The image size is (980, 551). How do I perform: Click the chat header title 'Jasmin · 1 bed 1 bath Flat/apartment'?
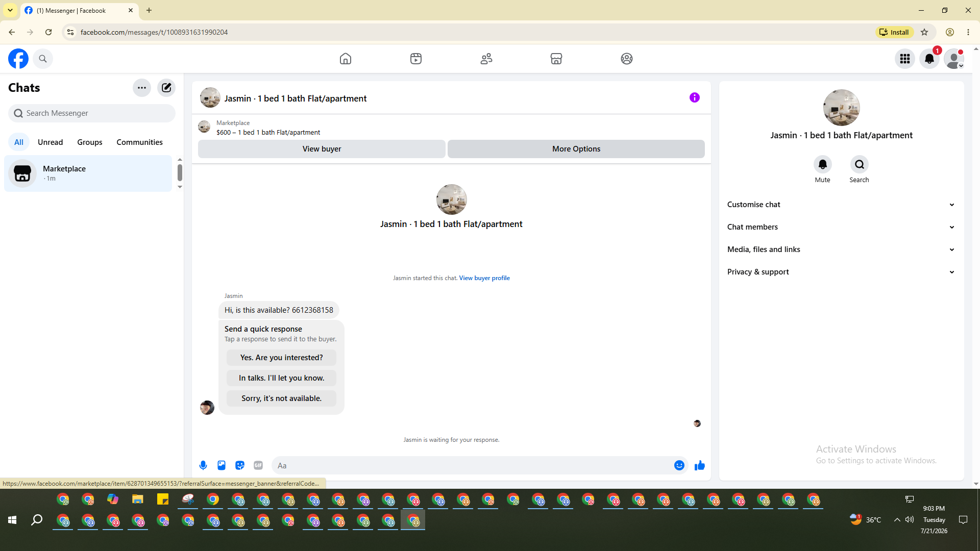click(296, 98)
